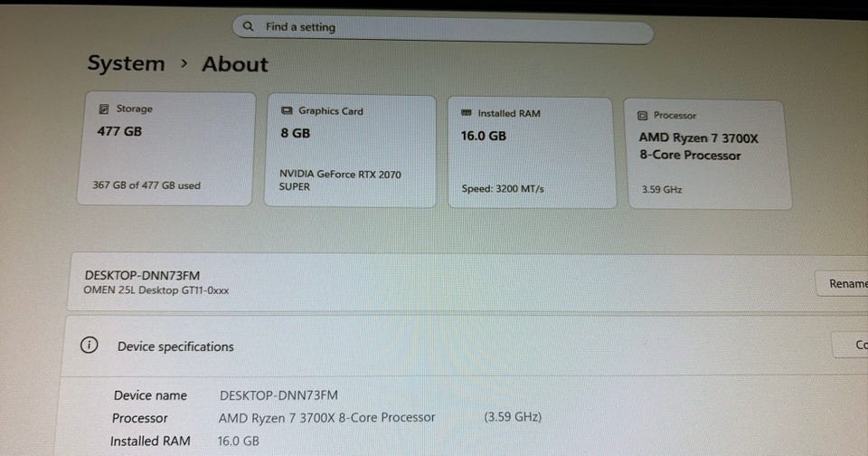Select the DESKTOP-DNN73FM device name heading
This screenshot has width=868, height=456.
(142, 275)
